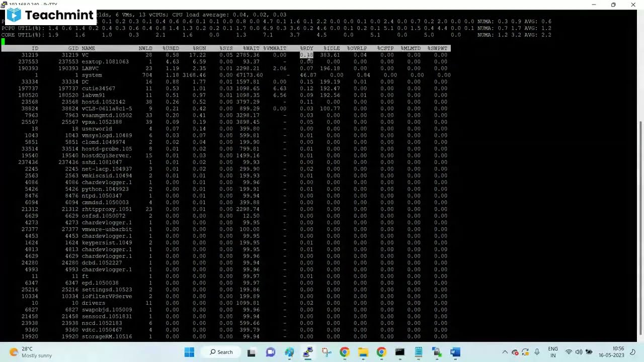Click the %SYS column header

coord(226,48)
